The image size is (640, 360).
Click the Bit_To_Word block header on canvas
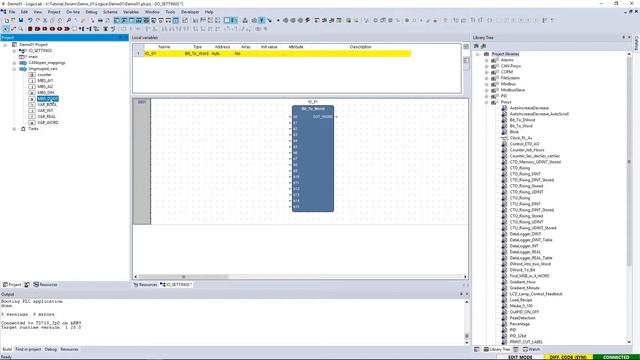pyautogui.click(x=313, y=109)
